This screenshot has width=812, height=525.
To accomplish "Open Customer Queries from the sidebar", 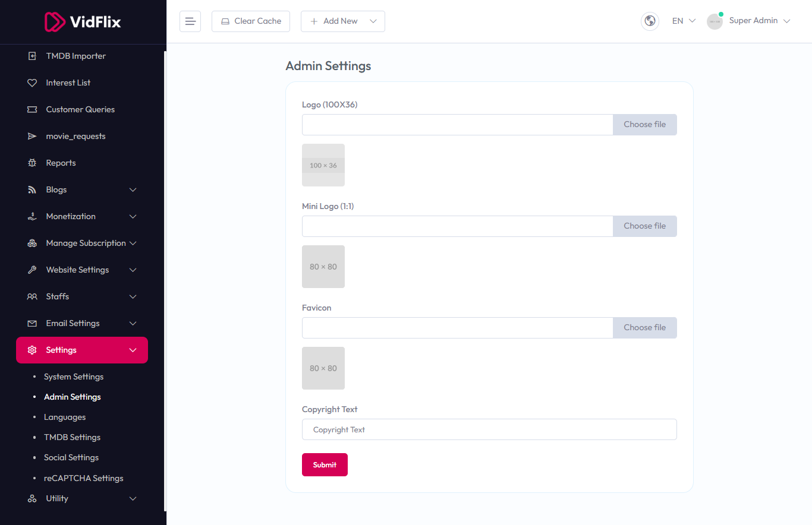I will [x=80, y=109].
